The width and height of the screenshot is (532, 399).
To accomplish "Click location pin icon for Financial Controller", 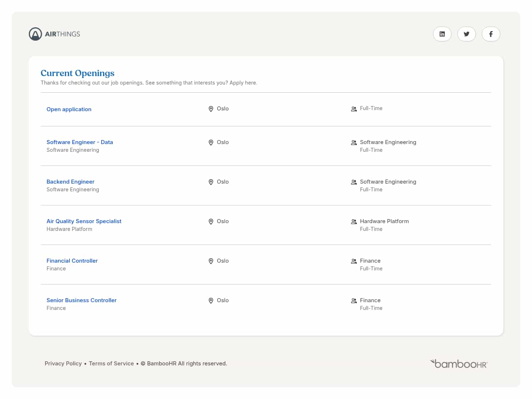I will coord(211,261).
